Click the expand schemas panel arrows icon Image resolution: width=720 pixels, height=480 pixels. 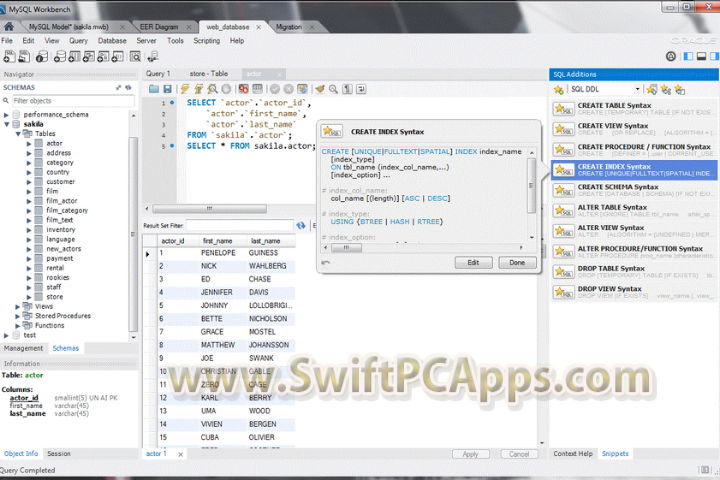pos(118,87)
